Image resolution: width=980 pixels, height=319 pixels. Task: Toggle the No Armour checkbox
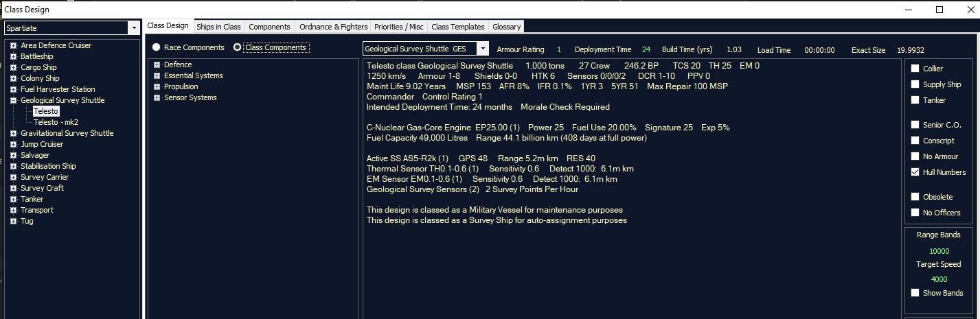pos(915,156)
